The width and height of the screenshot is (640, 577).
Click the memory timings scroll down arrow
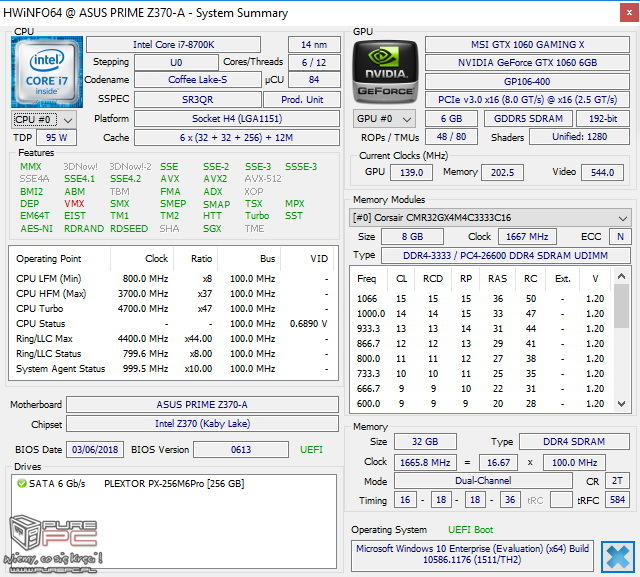621,404
